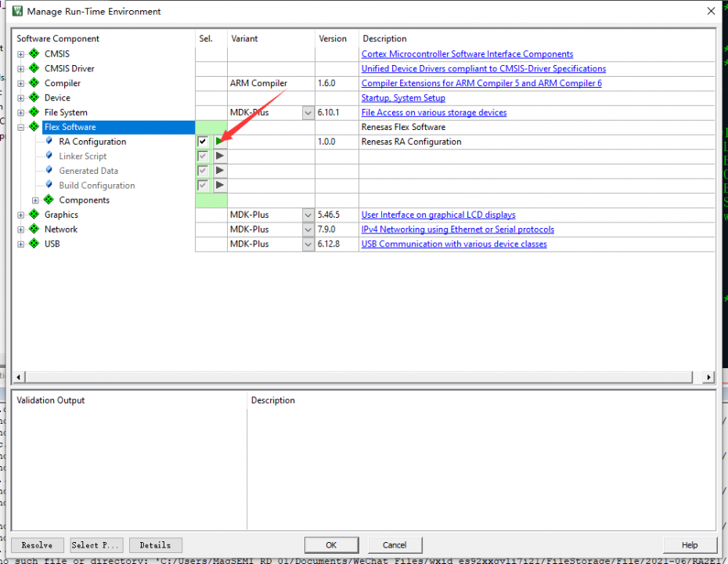Click the ARM Compiler variant cell

tap(271, 83)
